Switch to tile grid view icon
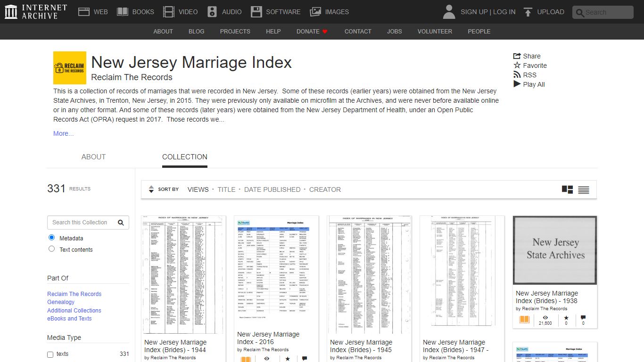Viewport: 644px width, 362px height. [568, 189]
